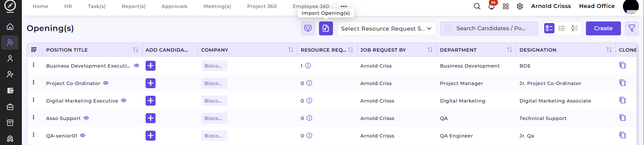Viewport: 644px width, 145px height.
Task: Add candidate to Project Co-Ordinator row
Action: (x=150, y=83)
